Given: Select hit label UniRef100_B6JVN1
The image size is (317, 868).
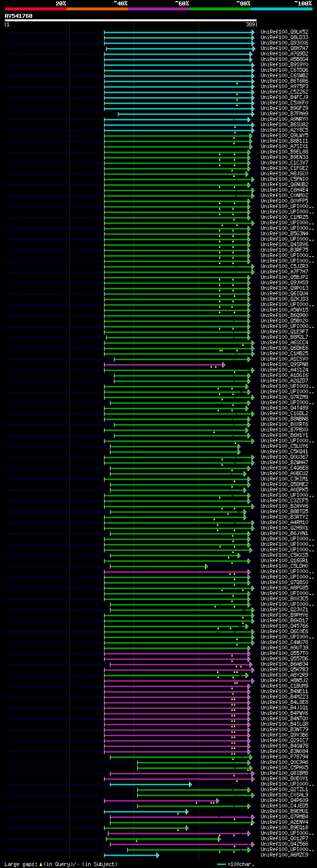Looking at the screenshot, I should pyautogui.click(x=284, y=533).
